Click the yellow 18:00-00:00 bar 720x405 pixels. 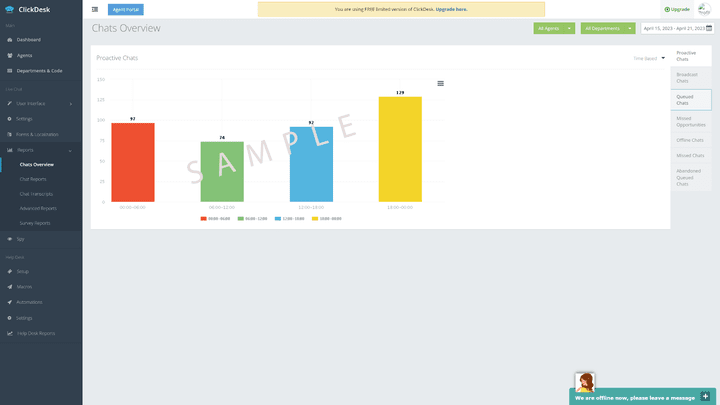tap(400, 149)
